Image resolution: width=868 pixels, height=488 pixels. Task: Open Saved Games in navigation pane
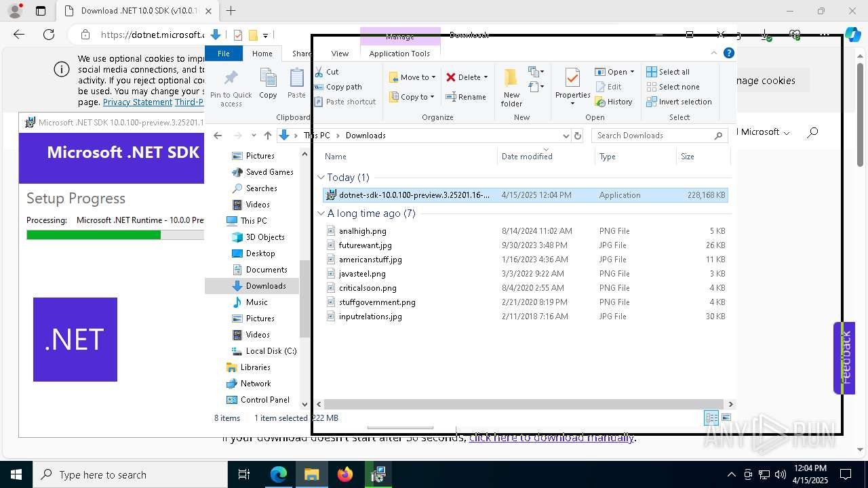point(262,172)
